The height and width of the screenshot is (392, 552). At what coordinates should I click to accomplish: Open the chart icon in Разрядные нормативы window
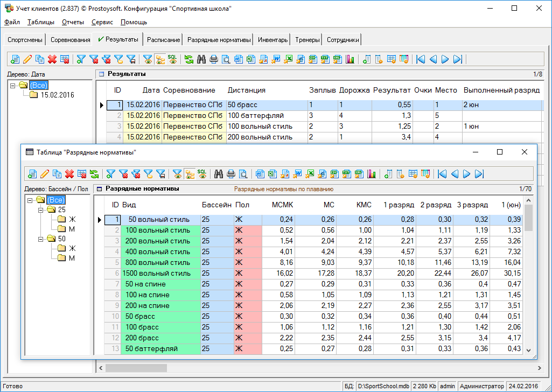click(371, 173)
